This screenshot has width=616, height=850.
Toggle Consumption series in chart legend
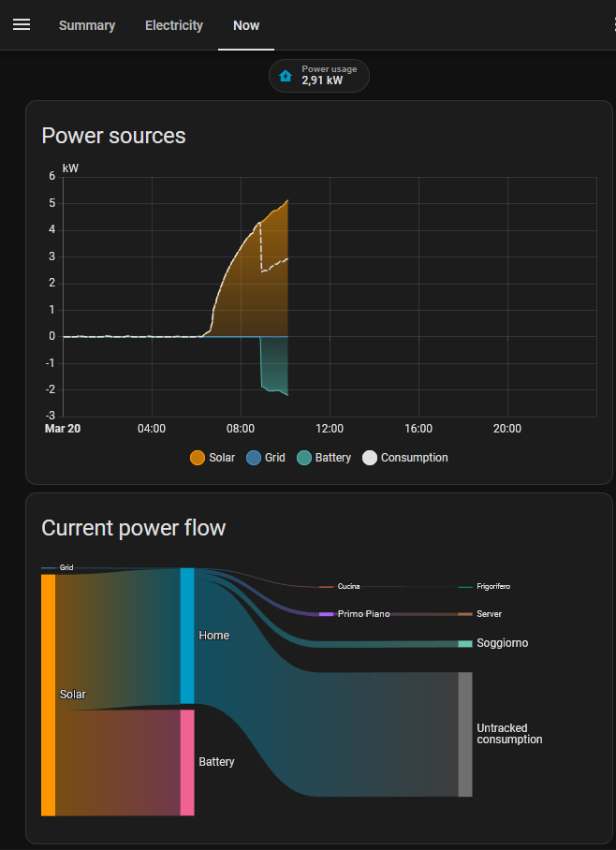click(x=405, y=458)
